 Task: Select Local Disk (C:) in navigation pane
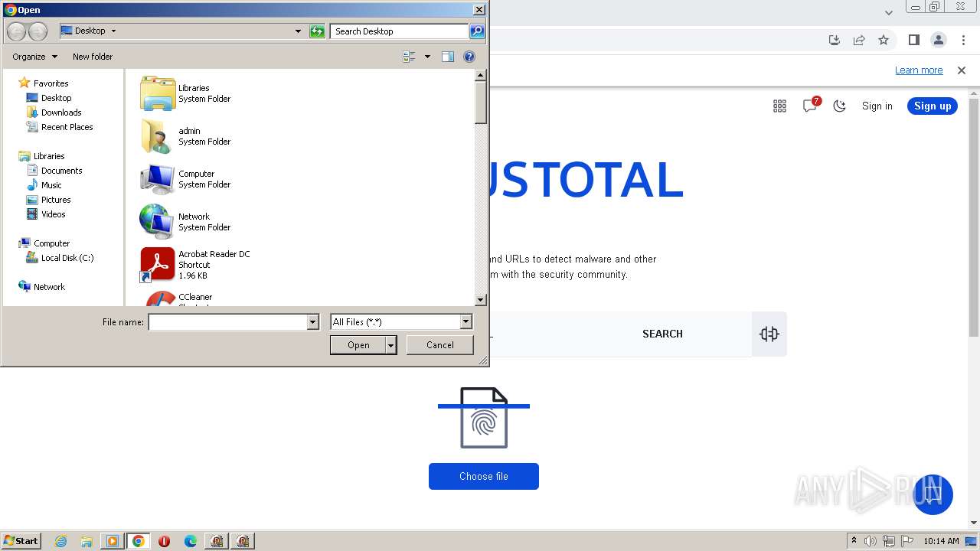tap(67, 258)
